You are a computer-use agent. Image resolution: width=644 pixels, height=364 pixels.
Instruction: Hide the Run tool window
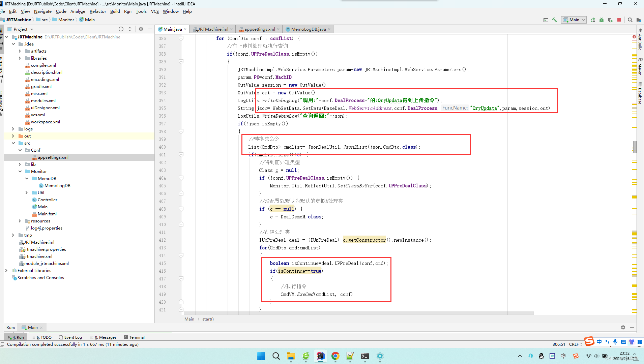pyautogui.click(x=632, y=327)
